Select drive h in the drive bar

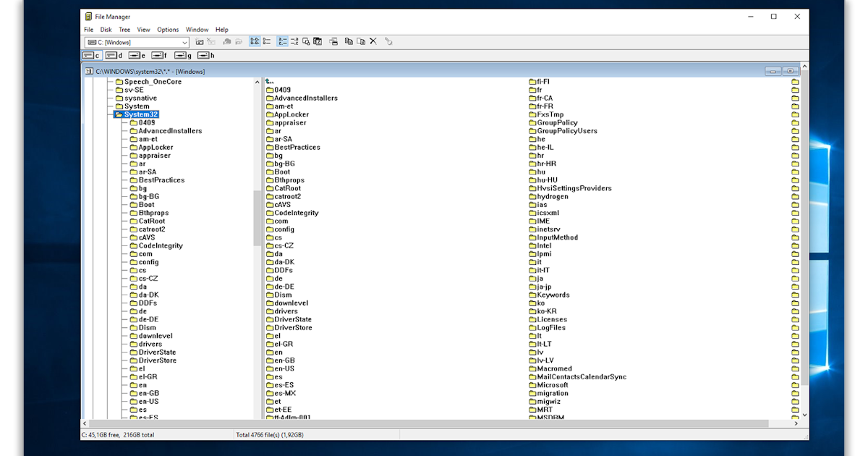[206, 55]
